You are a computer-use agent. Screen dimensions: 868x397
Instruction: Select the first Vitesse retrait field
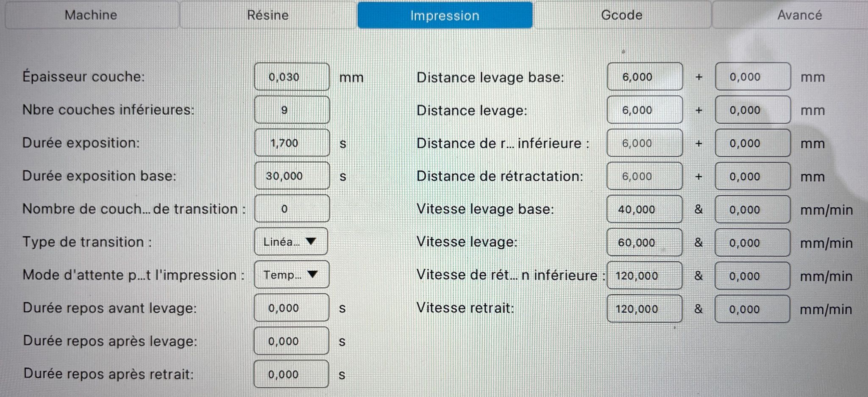pyautogui.click(x=644, y=309)
